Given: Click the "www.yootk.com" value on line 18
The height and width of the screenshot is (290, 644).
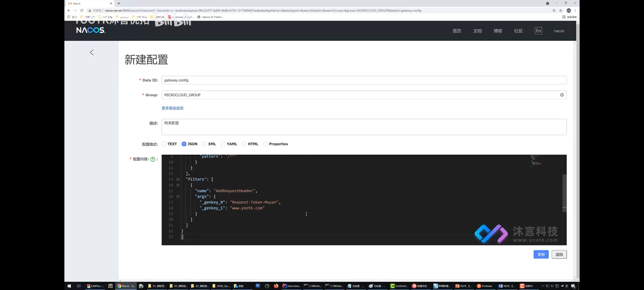Looking at the screenshot, I should [247, 208].
